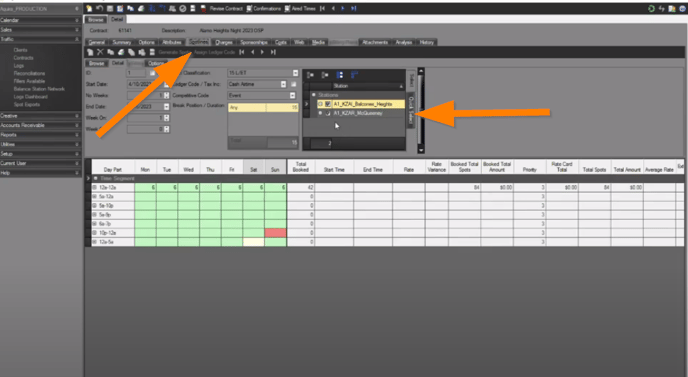Click the blue split-view icon above Station list

pyautogui.click(x=340, y=75)
